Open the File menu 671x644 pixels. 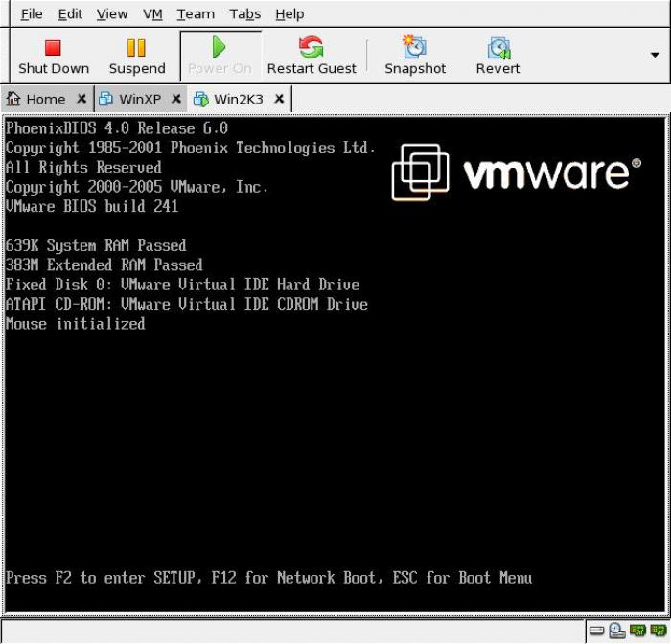pyautogui.click(x=32, y=14)
